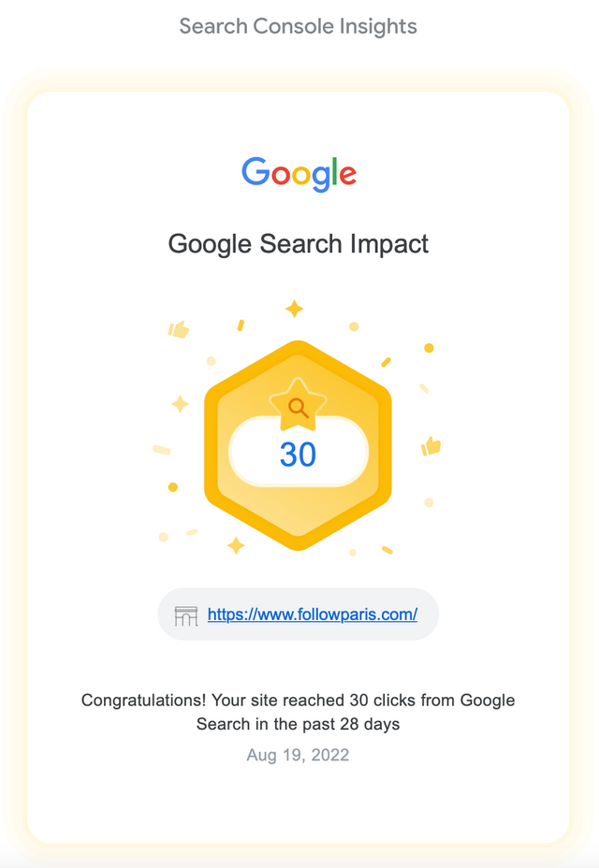The width and height of the screenshot is (599, 868).
Task: Click the dark yellow dot at lower left
Action: point(173,487)
